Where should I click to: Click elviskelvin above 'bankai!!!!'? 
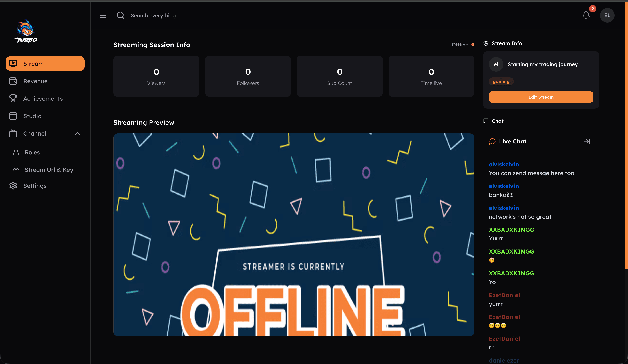tap(504, 186)
